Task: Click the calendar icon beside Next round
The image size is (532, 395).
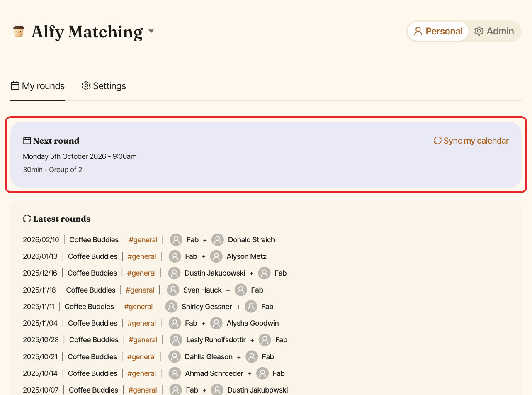Action: click(27, 141)
